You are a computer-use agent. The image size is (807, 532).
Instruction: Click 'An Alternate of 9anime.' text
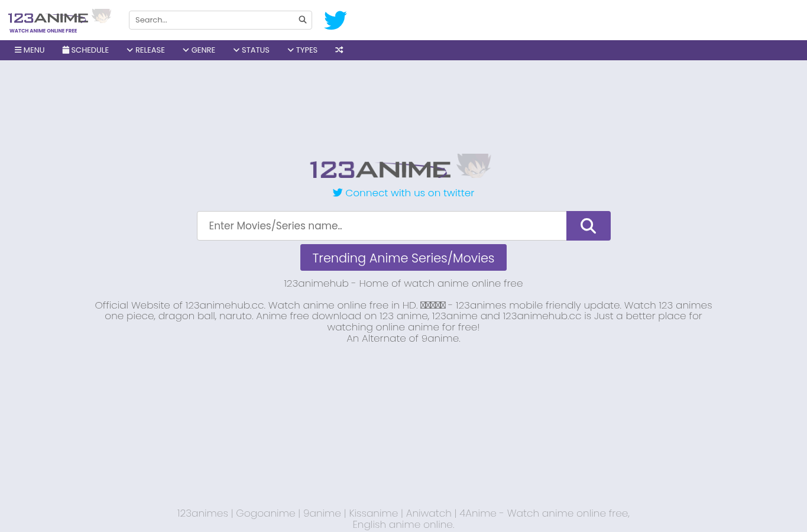[x=403, y=338]
